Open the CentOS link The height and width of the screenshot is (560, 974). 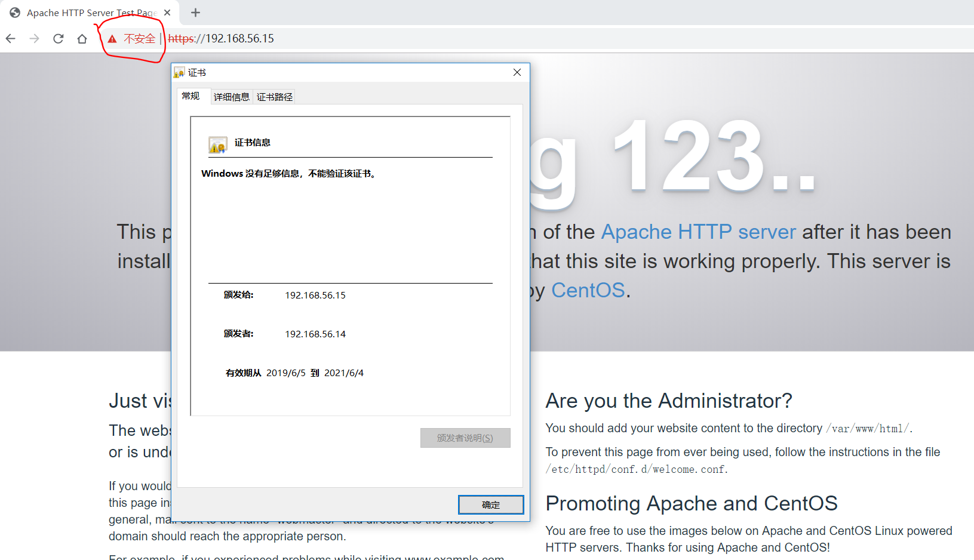[x=588, y=290]
